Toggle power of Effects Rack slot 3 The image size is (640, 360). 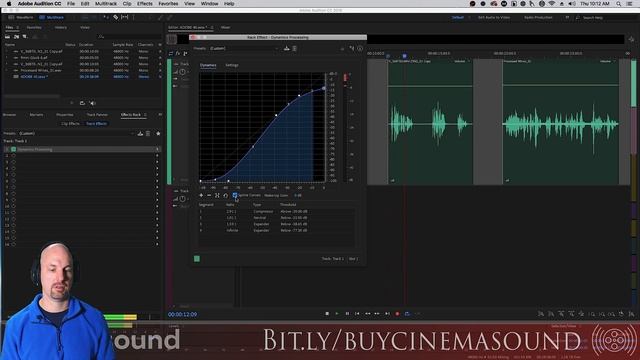pos(13,162)
